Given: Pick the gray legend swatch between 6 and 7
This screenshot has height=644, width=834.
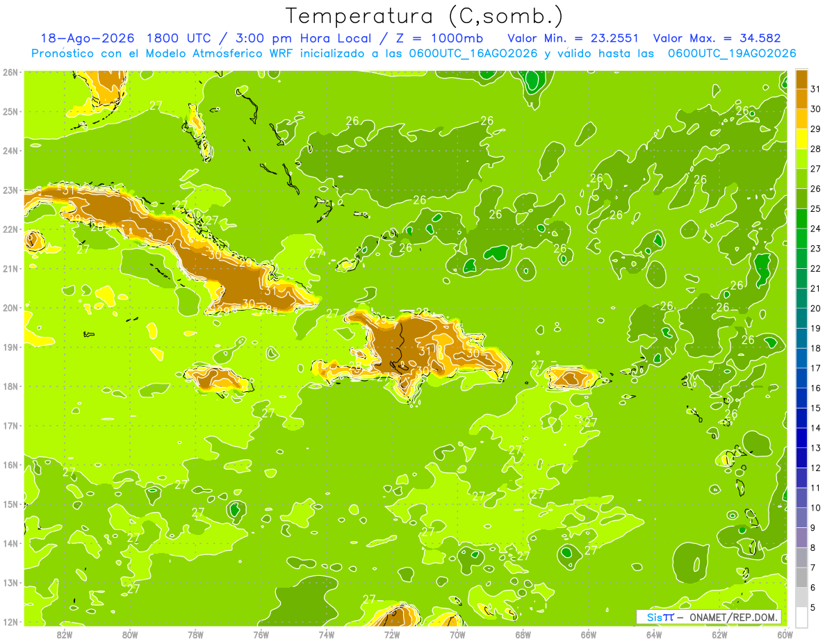Looking at the screenshot, I should [802, 577].
